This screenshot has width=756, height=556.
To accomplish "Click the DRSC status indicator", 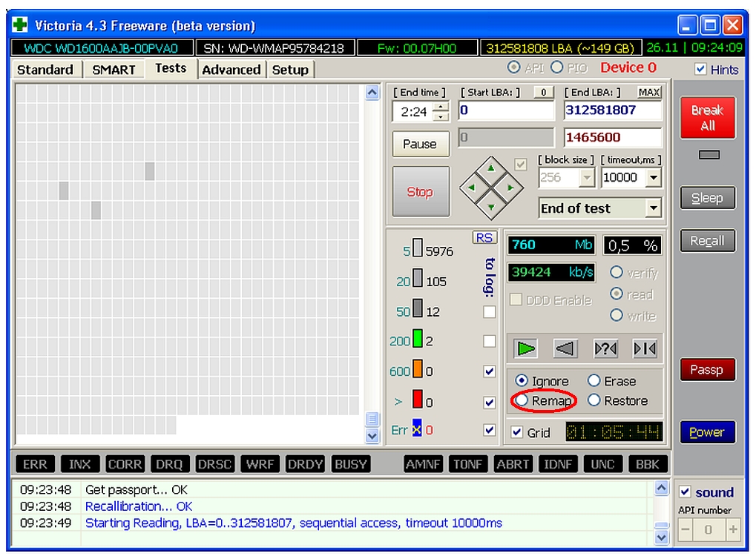I will coord(214,464).
